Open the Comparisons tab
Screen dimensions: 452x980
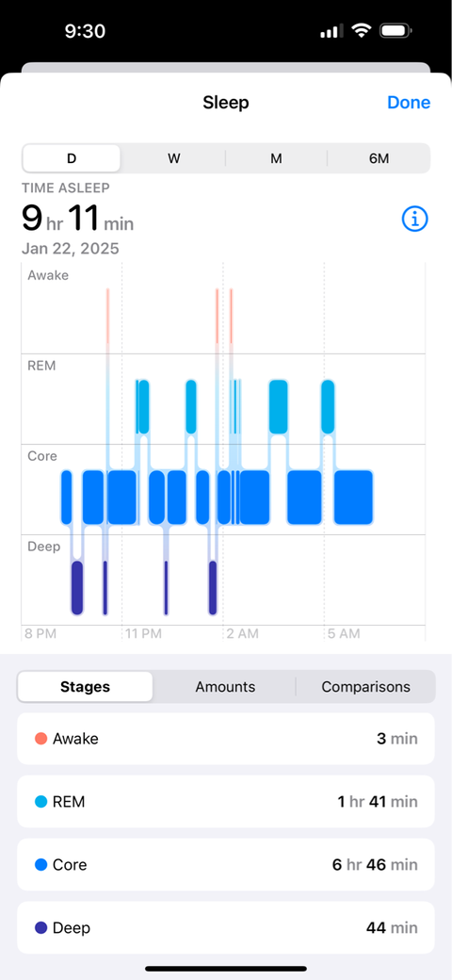tap(366, 687)
